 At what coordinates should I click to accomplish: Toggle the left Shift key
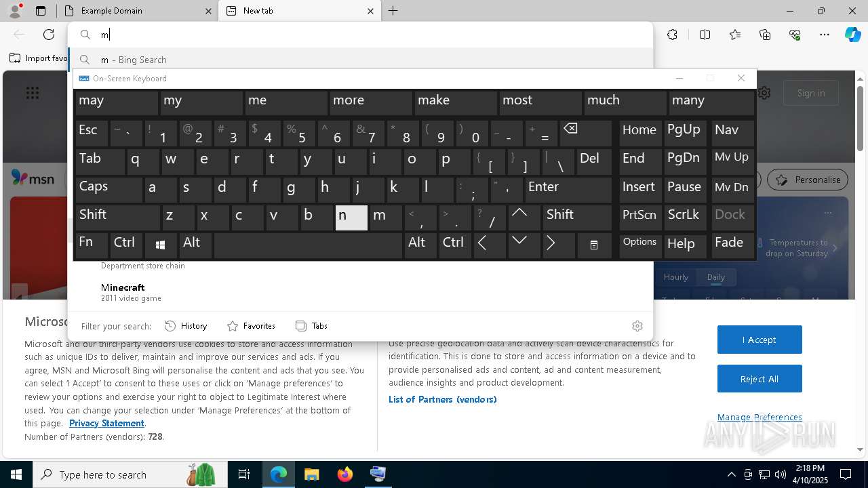[117, 218]
